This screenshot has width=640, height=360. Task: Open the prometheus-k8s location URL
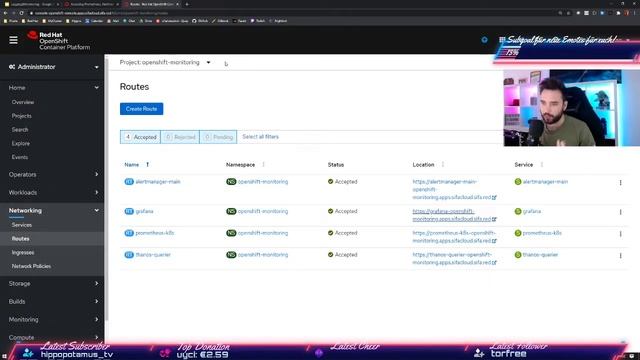(454, 237)
